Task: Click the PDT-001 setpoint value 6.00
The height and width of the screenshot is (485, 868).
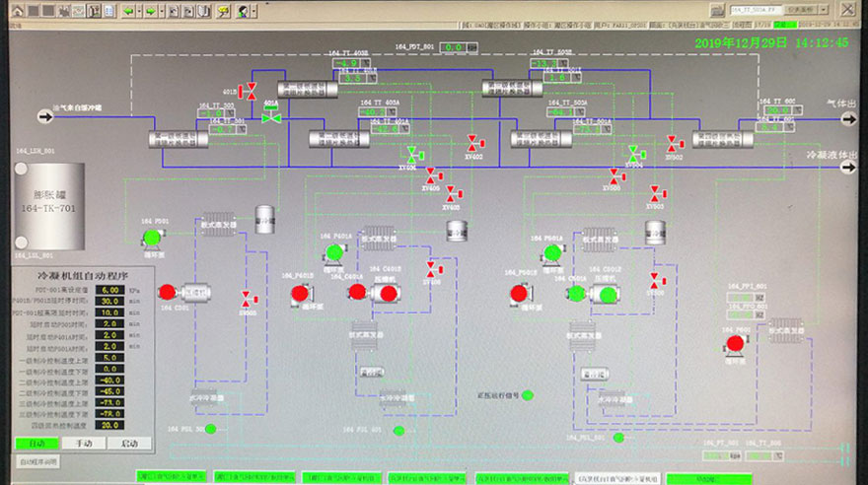Action: click(x=109, y=290)
